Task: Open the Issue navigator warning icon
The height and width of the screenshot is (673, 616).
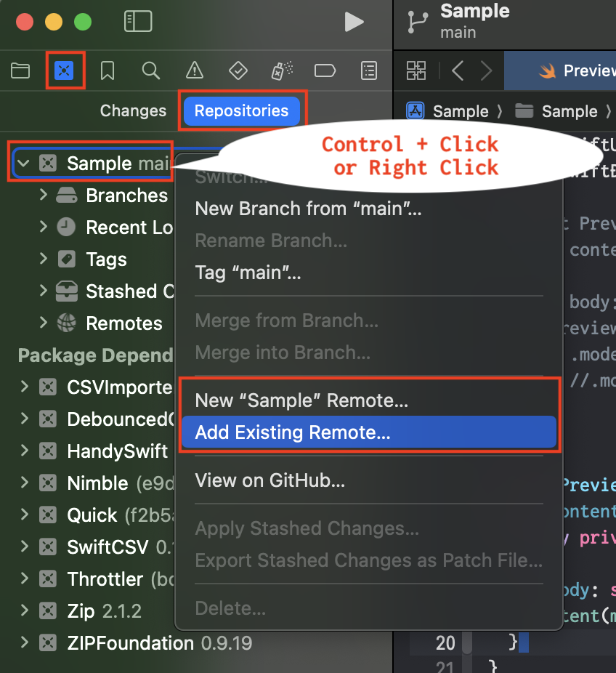Action: [x=195, y=70]
